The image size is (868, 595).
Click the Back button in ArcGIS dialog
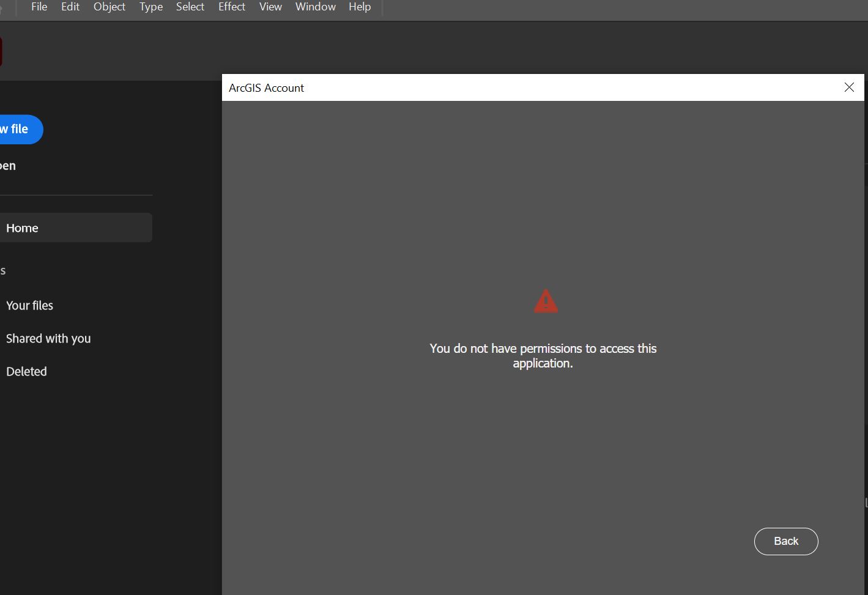coord(786,541)
